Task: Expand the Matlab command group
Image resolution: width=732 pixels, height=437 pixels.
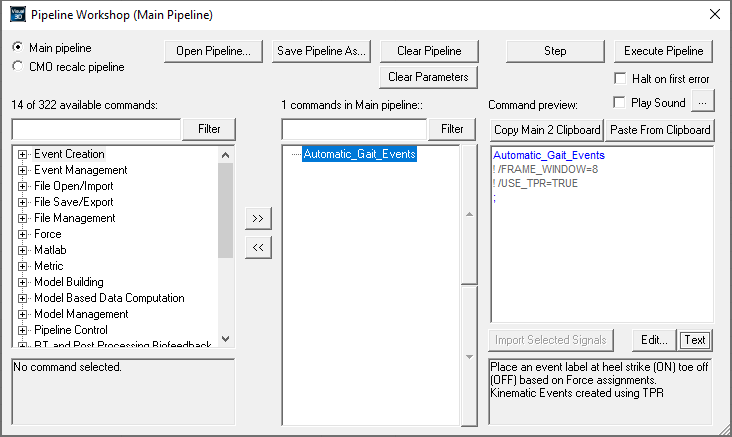Action: tap(22, 250)
